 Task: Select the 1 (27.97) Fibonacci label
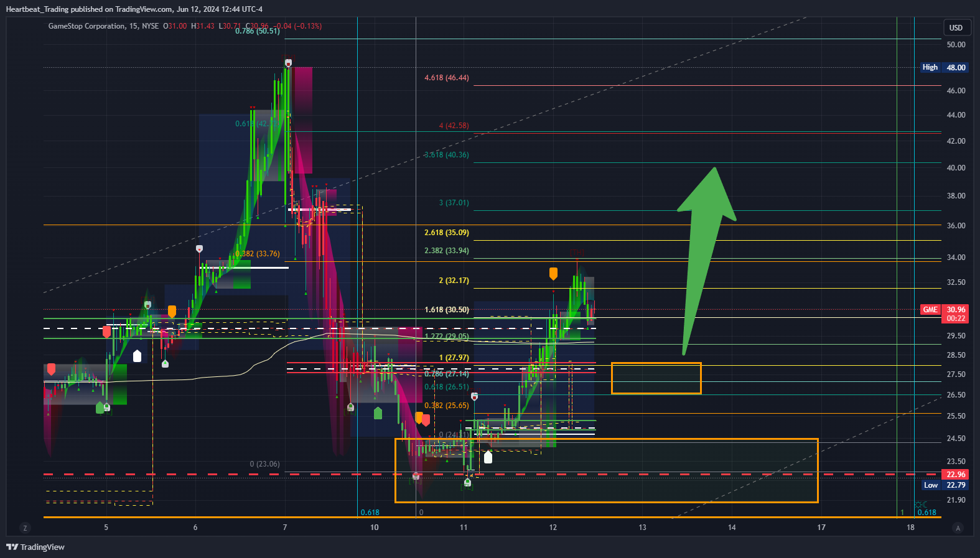tap(454, 358)
